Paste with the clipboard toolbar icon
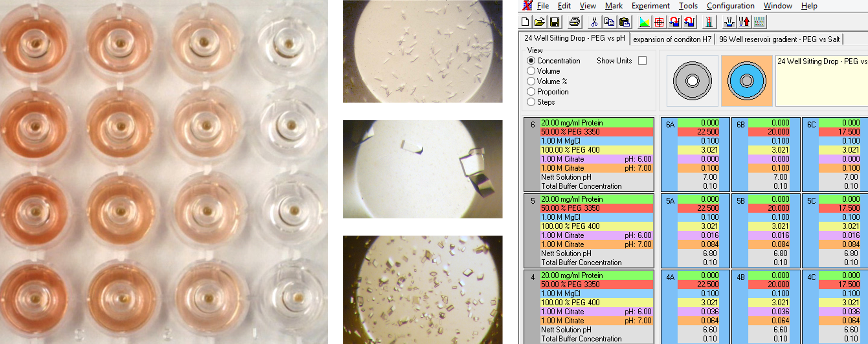The width and height of the screenshot is (868, 344). [x=624, y=22]
